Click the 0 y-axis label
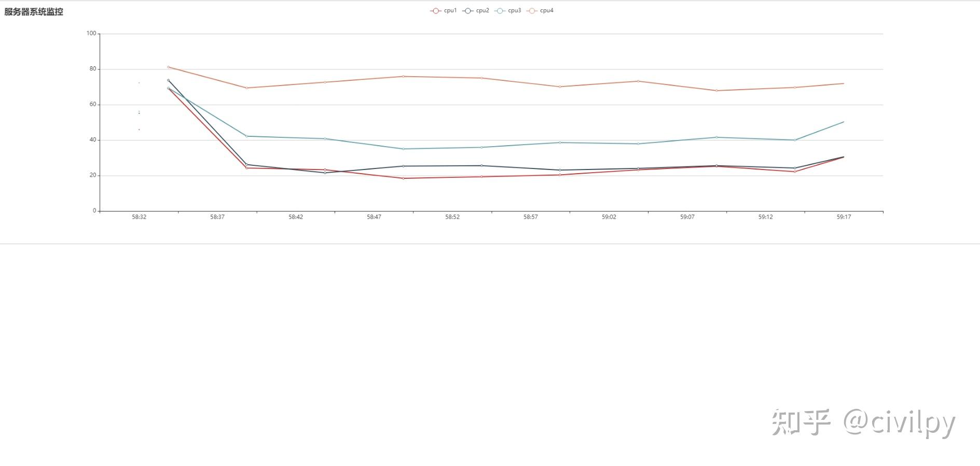 pyautogui.click(x=94, y=210)
